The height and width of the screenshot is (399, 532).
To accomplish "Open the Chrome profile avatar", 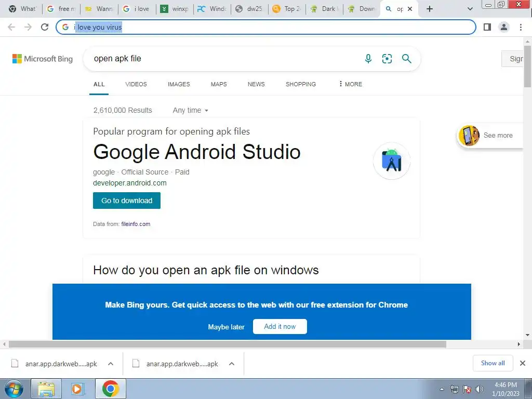I will click(x=504, y=27).
